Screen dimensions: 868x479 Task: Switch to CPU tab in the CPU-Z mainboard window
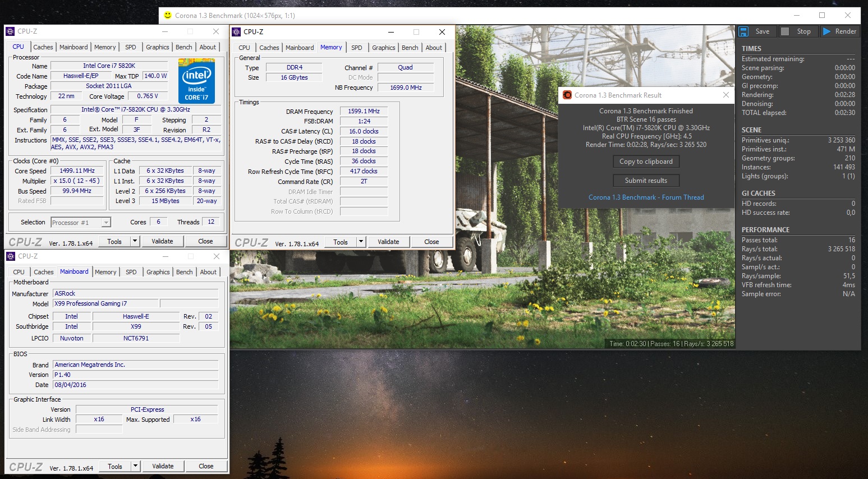click(x=19, y=272)
